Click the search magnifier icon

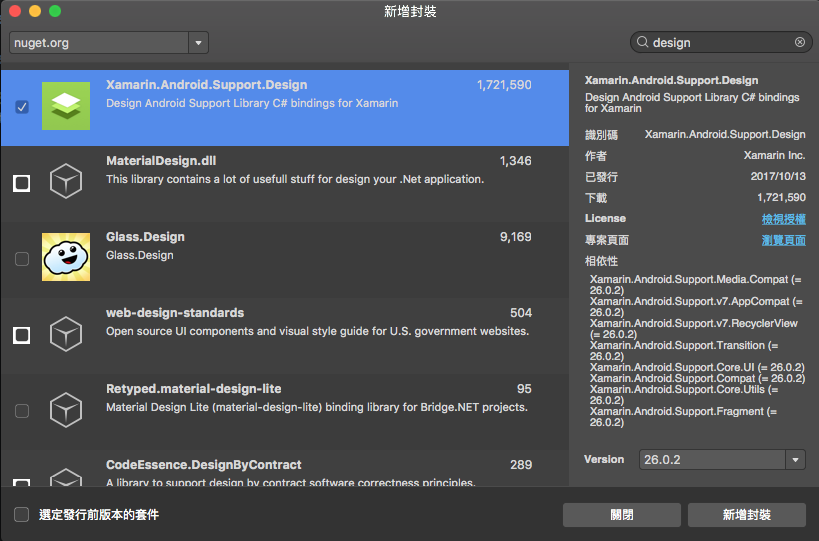tap(642, 42)
